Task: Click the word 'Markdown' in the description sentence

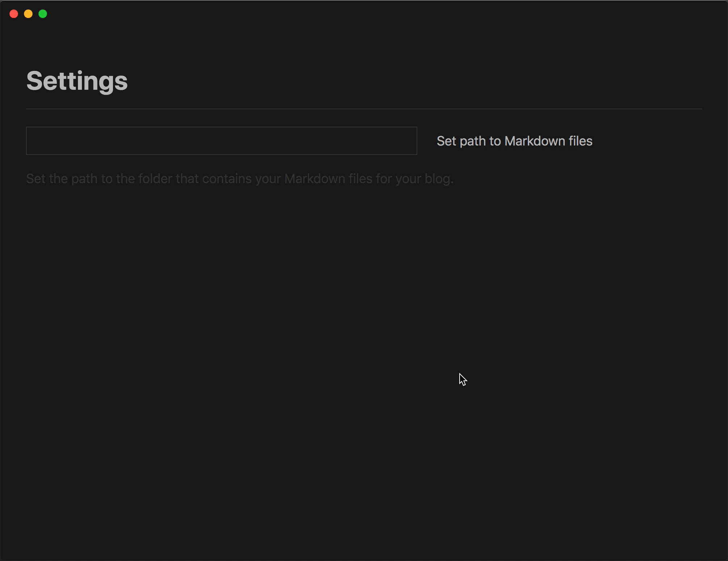Action: [314, 179]
